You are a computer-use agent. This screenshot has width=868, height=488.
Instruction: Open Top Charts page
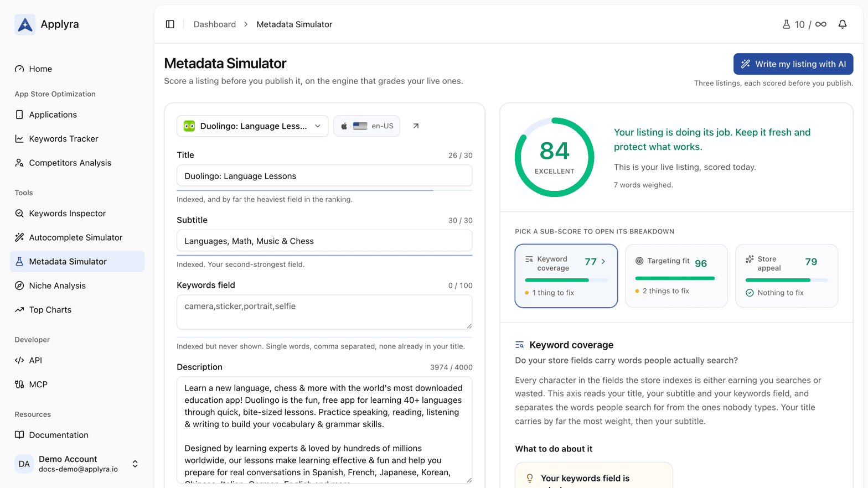click(77, 310)
